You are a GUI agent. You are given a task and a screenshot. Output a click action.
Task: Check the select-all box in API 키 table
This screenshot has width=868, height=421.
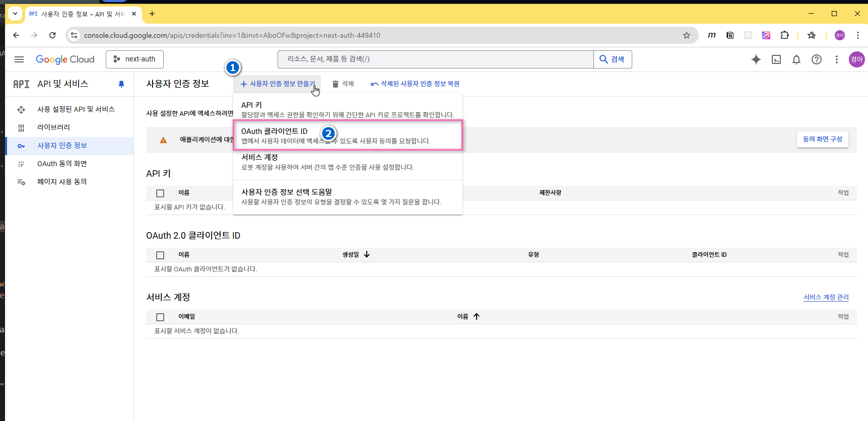[160, 193]
